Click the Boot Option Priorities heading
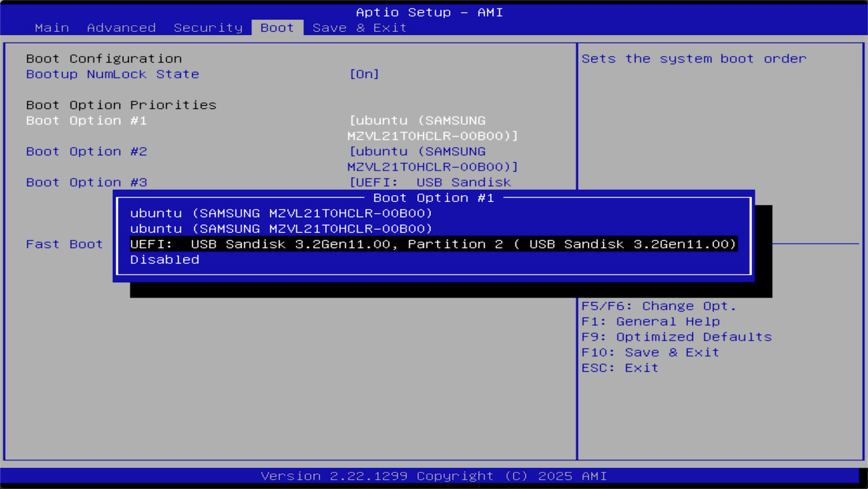The width and height of the screenshot is (868, 489). coord(121,105)
